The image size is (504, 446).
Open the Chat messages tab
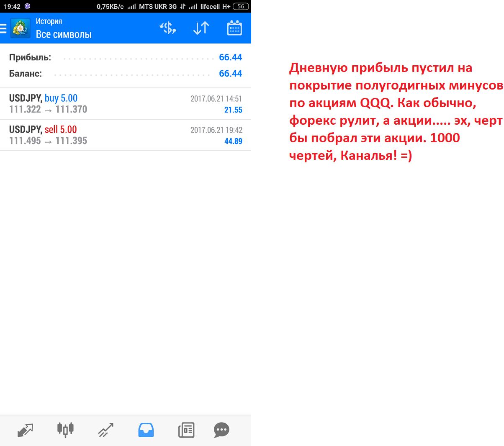[x=221, y=430]
